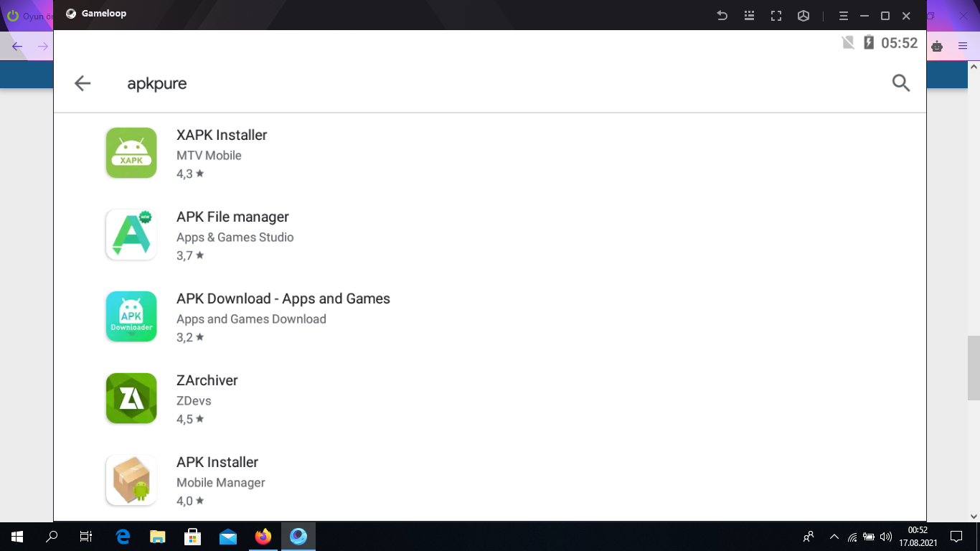
Task: Click the 4,5 star rating of ZArchiver
Action: pos(190,419)
